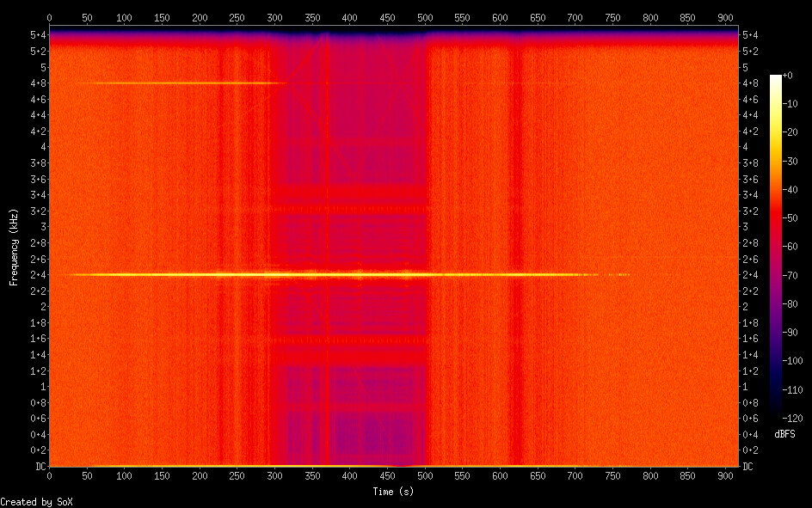This screenshot has width=812, height=508.
Task: Click the "Frequency (kHz)" axis title
Action: coord(14,247)
